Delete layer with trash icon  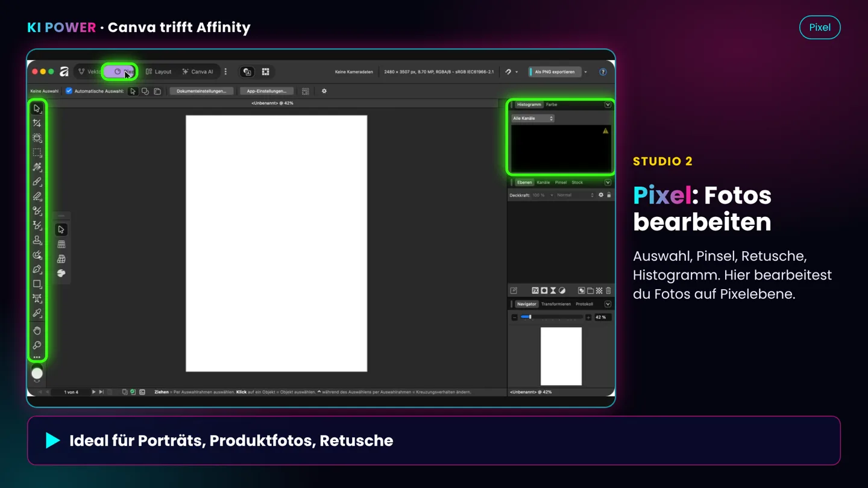(608, 290)
